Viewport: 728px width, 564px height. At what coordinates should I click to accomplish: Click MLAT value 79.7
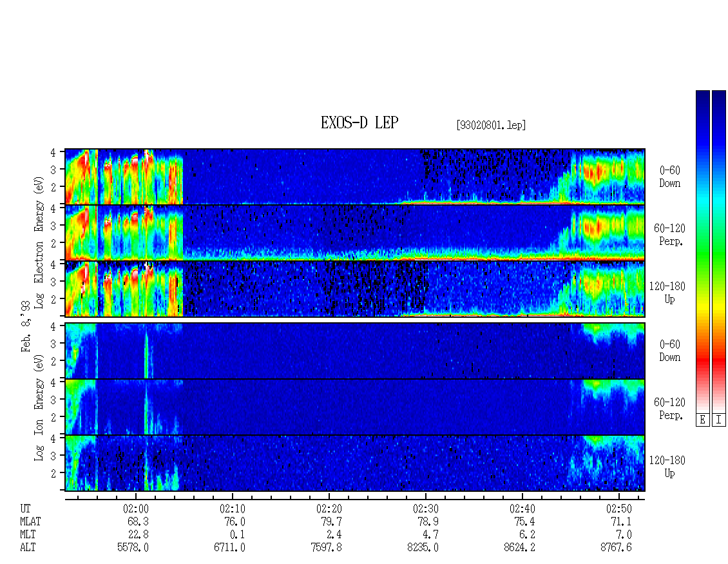tap(332, 521)
